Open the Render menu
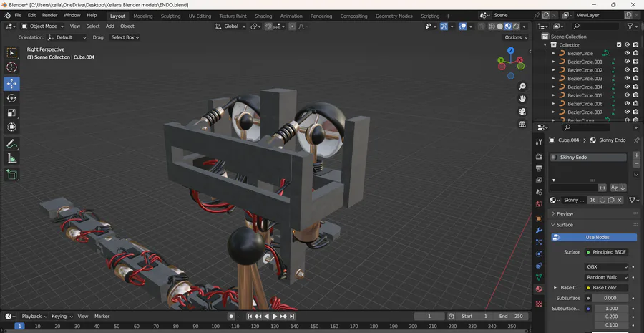This screenshot has width=644, height=333. (x=49, y=15)
